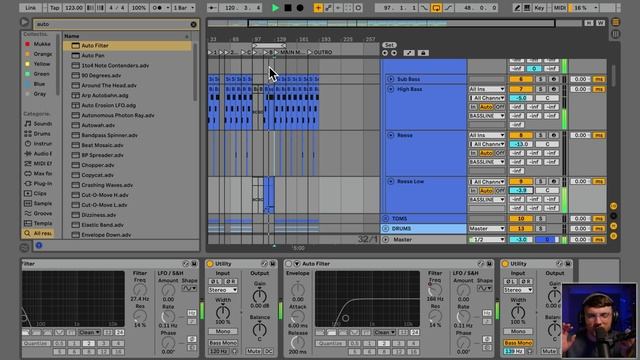
Task: Click Mono button in first Utility device
Action: (x=223, y=331)
